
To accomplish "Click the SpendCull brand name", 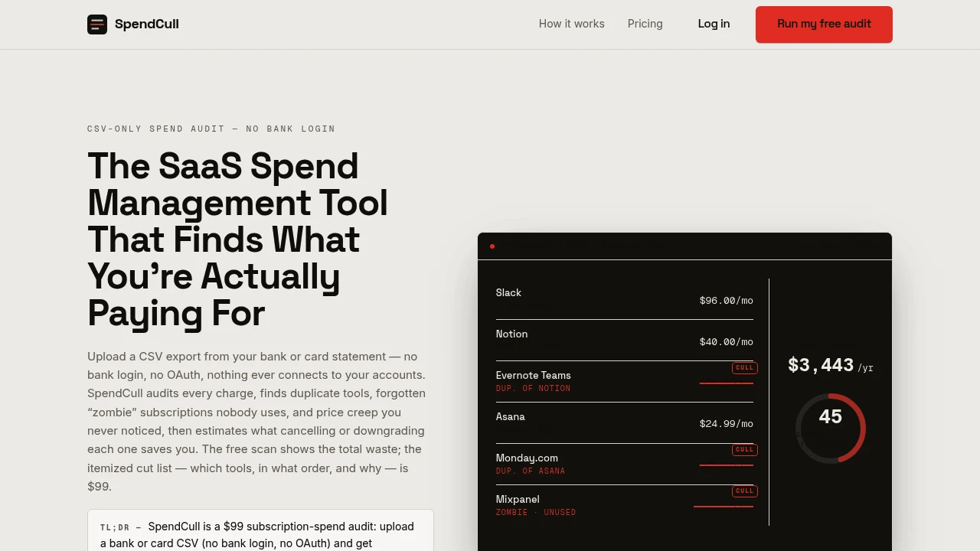I will tap(147, 24).
